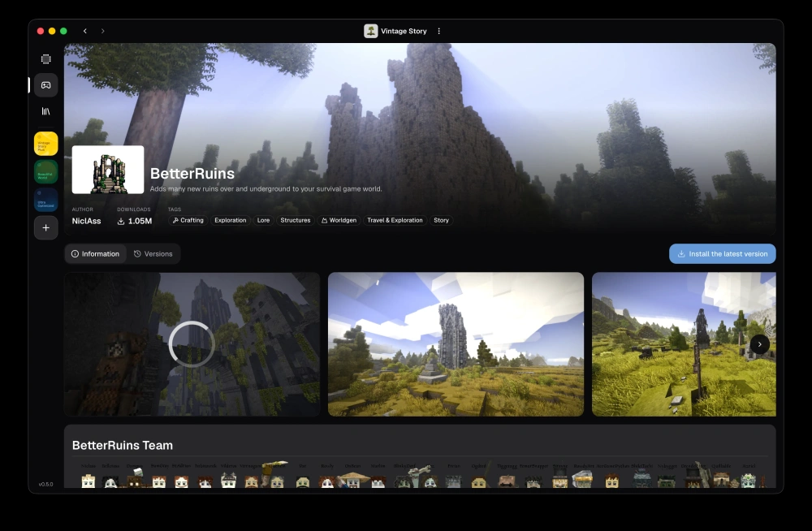
Task: Select the Story tag
Action: click(x=441, y=220)
